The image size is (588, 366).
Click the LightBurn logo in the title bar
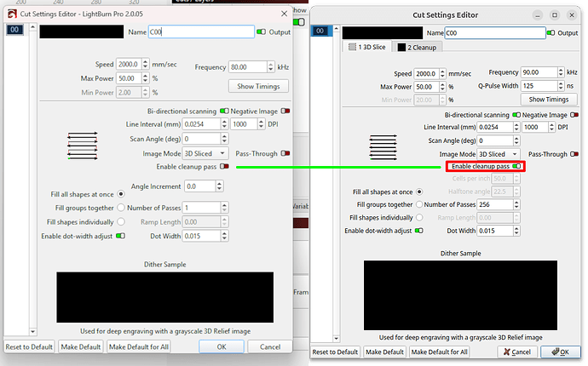click(x=11, y=14)
